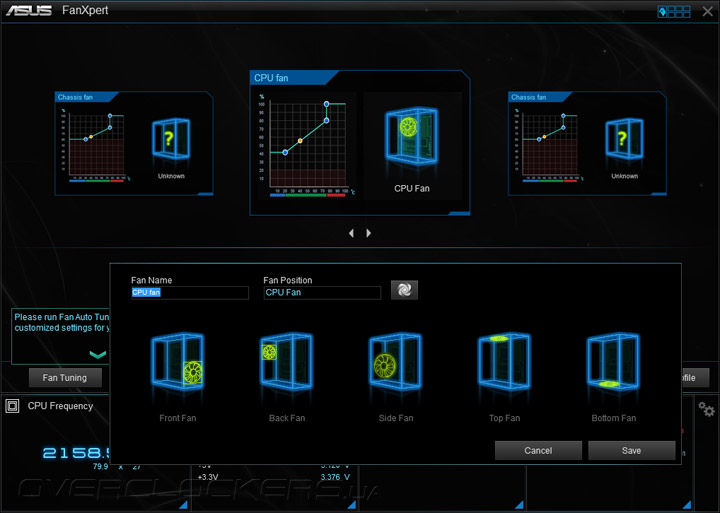Click the 3.376 V value
Viewport: 720px width, 513px height.
(x=335, y=477)
